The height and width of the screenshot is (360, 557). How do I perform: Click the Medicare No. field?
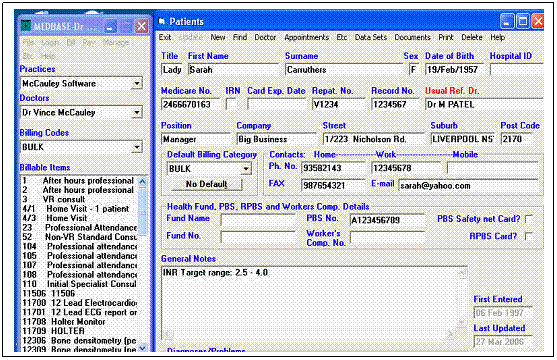point(190,104)
